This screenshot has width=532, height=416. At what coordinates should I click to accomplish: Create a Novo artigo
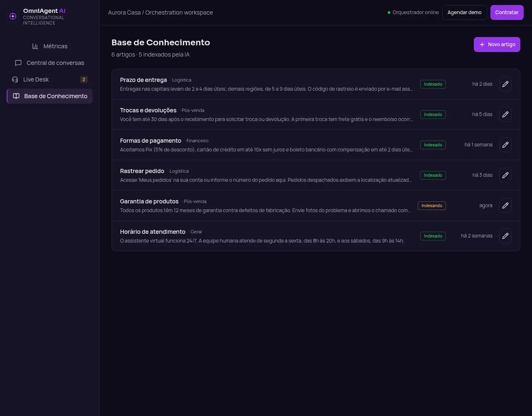[497, 45]
